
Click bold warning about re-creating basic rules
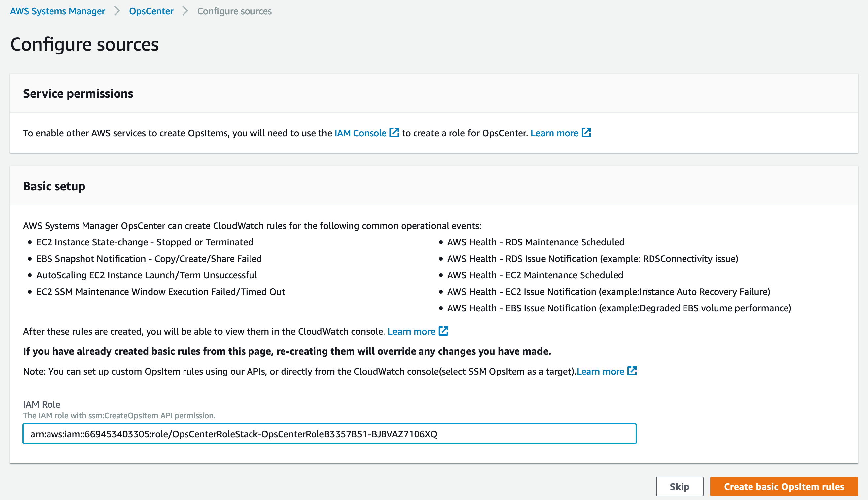[x=287, y=351]
